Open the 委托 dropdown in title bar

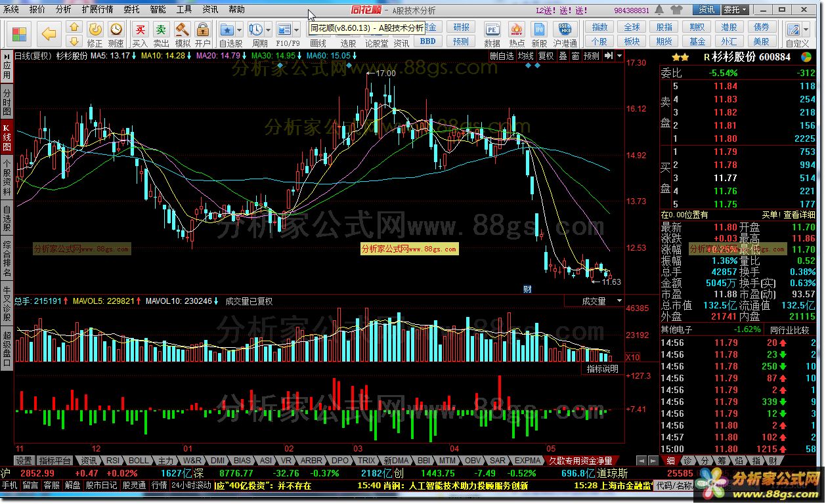point(735,10)
